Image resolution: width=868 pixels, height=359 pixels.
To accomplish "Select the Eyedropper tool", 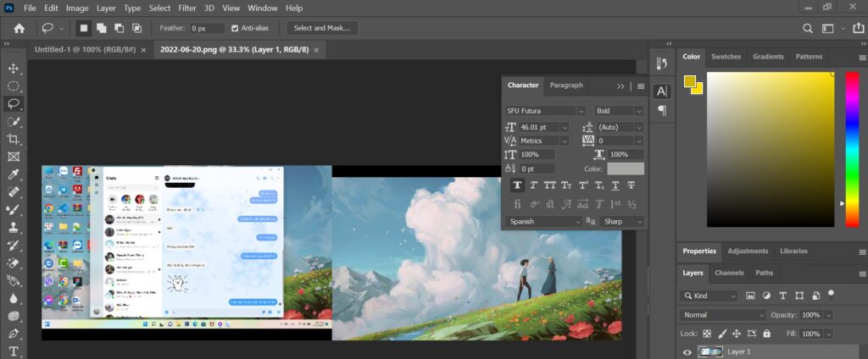I will coord(14,174).
